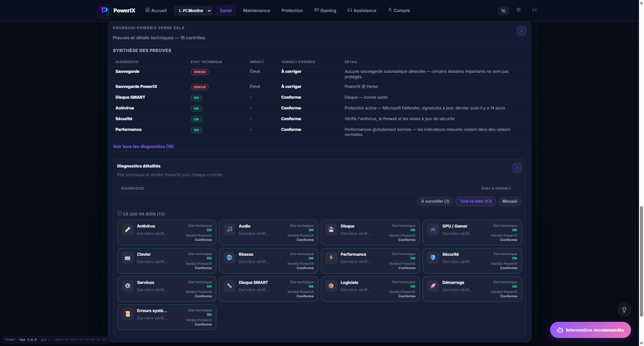Open the Antivirus card title
644x346 pixels.
146,226
